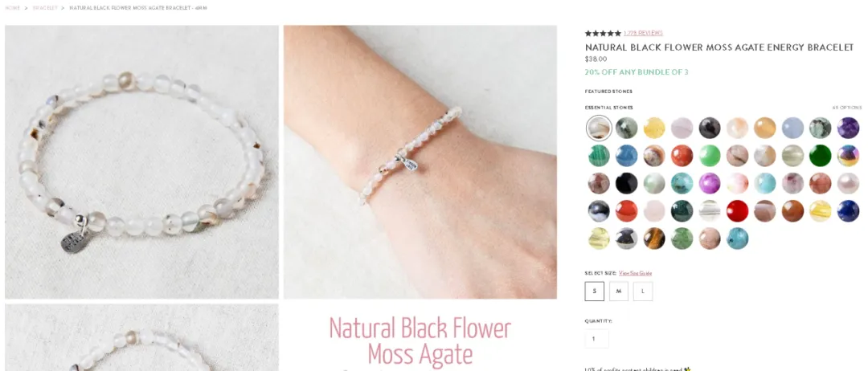Click the quantity input field
This screenshot has width=868, height=371.
tap(596, 339)
